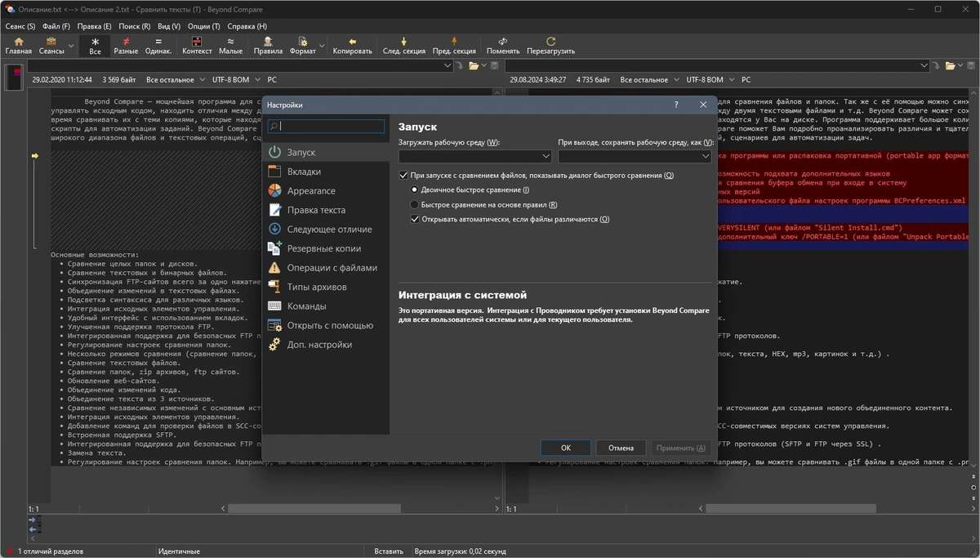Toggle Открывать автоматически checkbox
The width and height of the screenshot is (980, 558).
pos(415,219)
